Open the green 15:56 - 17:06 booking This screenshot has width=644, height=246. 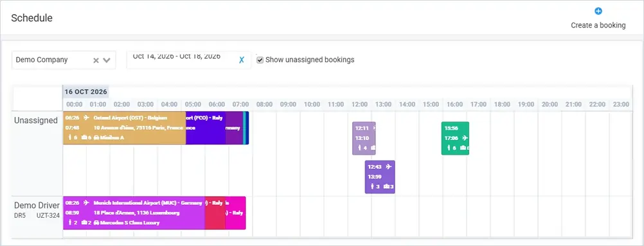pos(455,138)
